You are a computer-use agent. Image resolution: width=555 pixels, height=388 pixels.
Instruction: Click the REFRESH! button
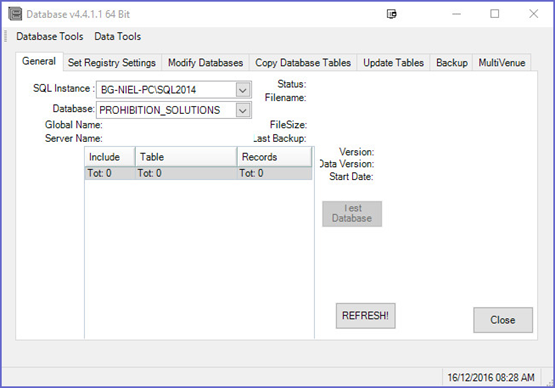[x=365, y=316]
